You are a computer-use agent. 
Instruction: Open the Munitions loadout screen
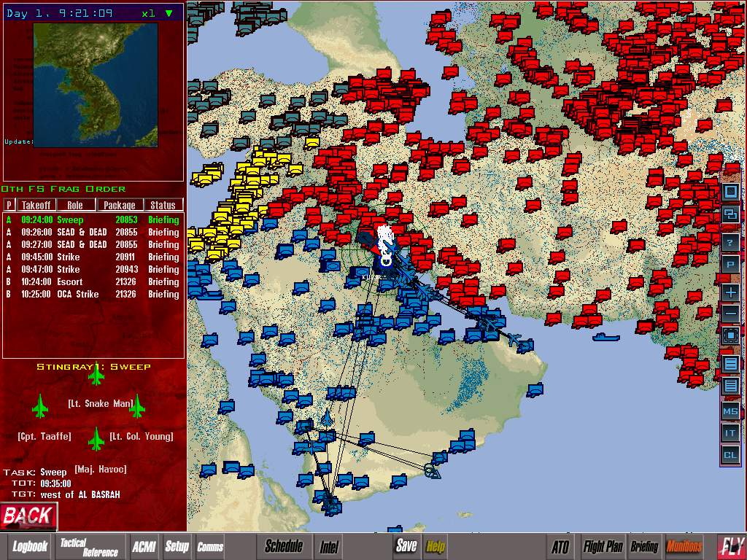coord(684,547)
